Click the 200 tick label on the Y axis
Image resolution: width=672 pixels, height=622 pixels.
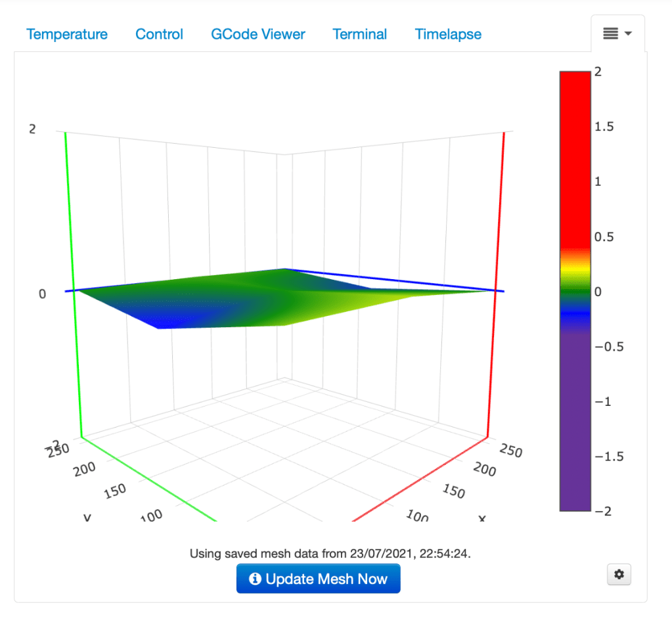[x=84, y=468]
